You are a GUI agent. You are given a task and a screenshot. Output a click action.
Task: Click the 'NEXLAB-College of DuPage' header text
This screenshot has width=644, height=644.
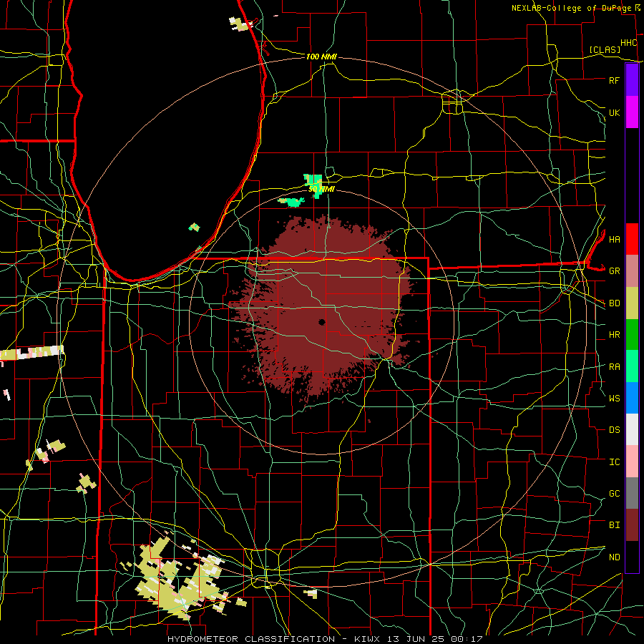point(572,8)
